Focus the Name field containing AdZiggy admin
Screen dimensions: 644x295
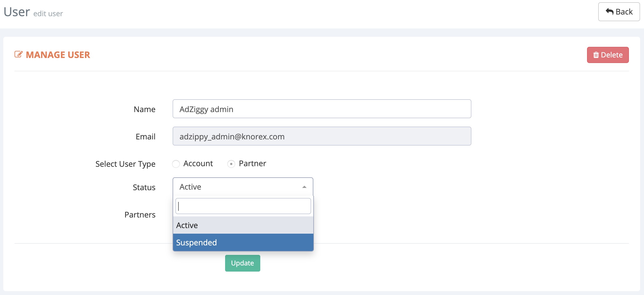(x=322, y=109)
